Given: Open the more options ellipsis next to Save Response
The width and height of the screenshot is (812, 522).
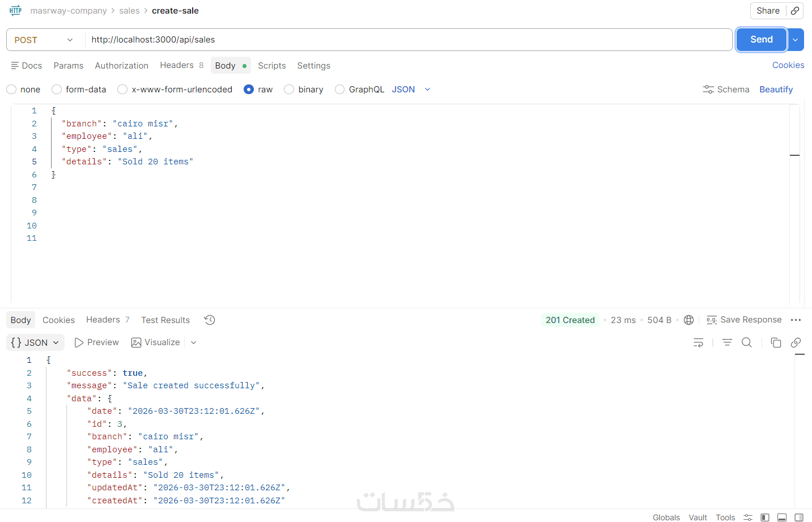Looking at the screenshot, I should 796,320.
